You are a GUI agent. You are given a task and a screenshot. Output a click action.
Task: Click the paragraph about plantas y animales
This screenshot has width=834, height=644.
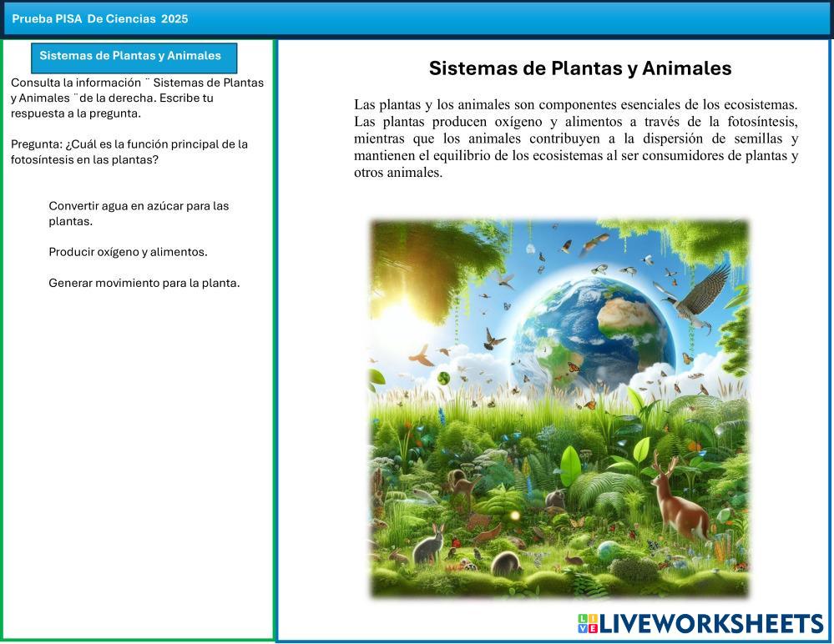576,138
